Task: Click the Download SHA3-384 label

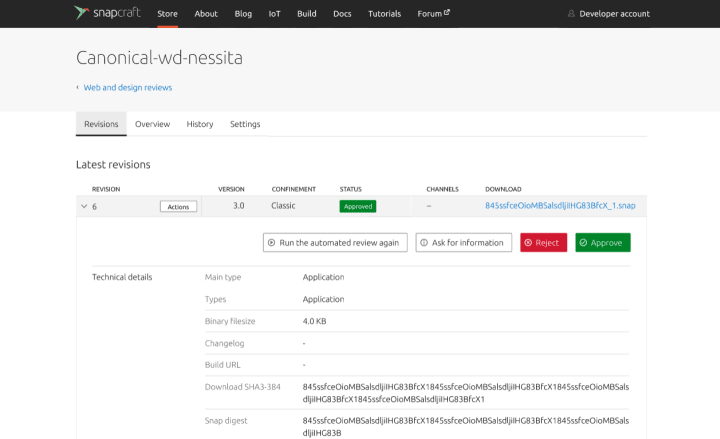Action: click(x=242, y=387)
